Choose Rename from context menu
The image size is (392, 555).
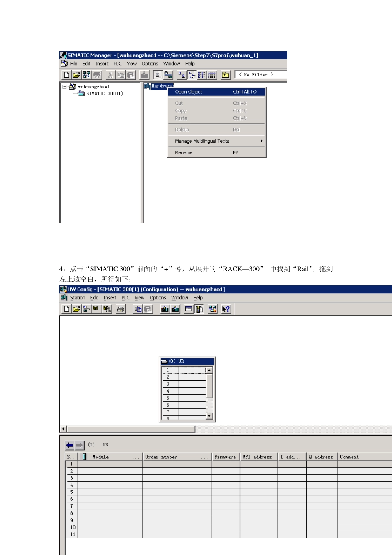click(x=216, y=153)
